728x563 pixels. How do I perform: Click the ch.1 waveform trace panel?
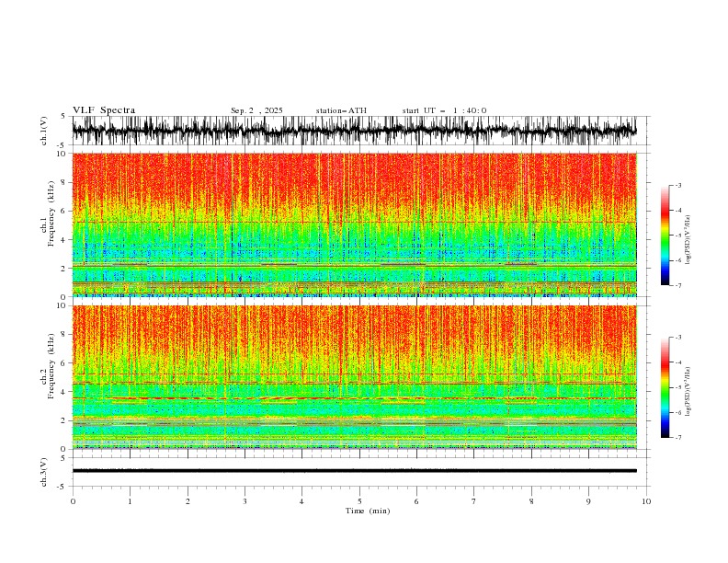point(360,131)
